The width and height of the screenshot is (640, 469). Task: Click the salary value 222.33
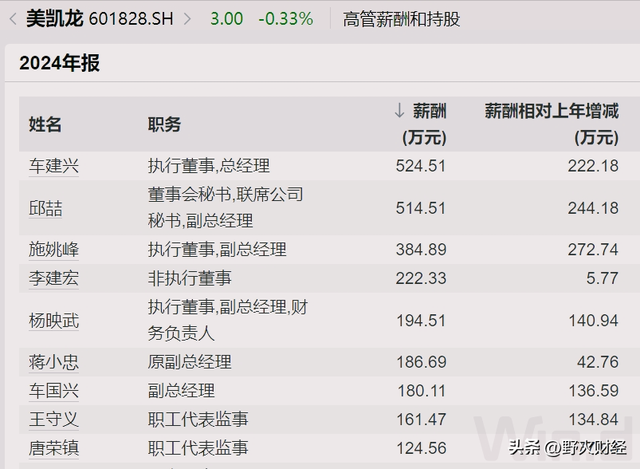[421, 278]
